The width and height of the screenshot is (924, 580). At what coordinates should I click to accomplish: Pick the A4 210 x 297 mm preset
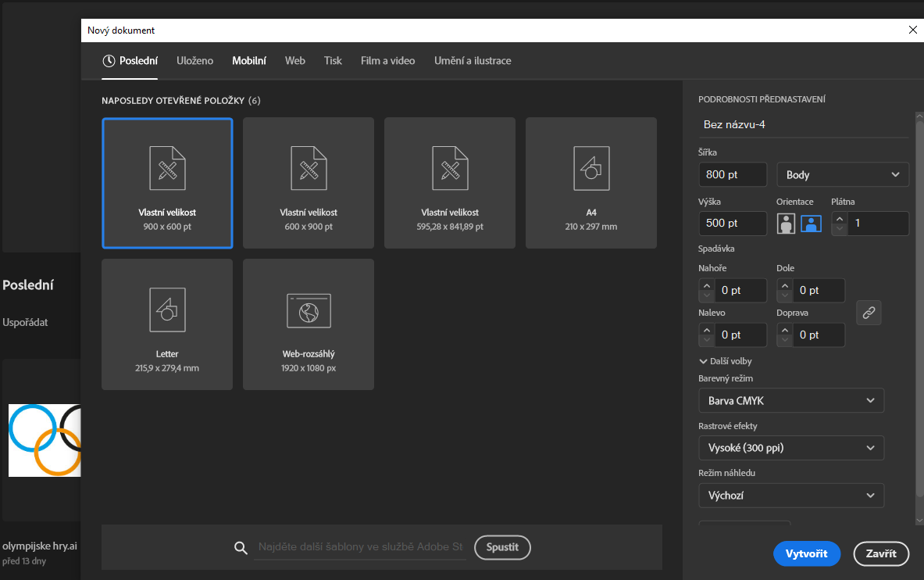coord(591,183)
